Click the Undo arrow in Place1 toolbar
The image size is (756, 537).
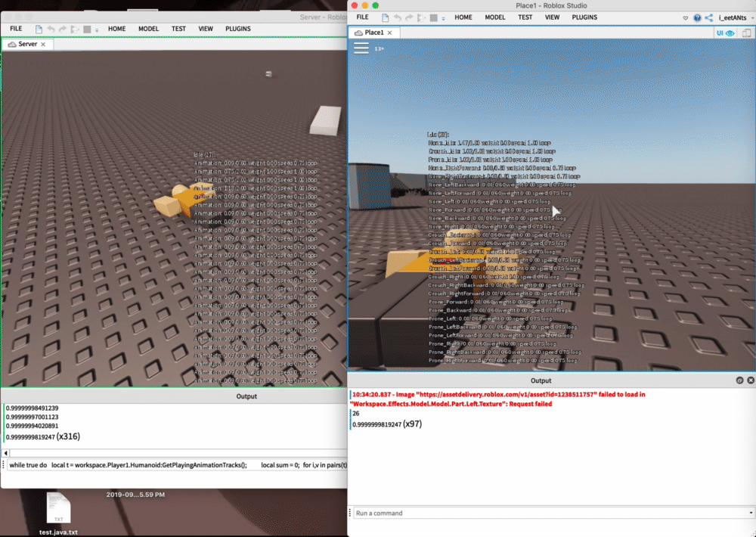(x=398, y=17)
